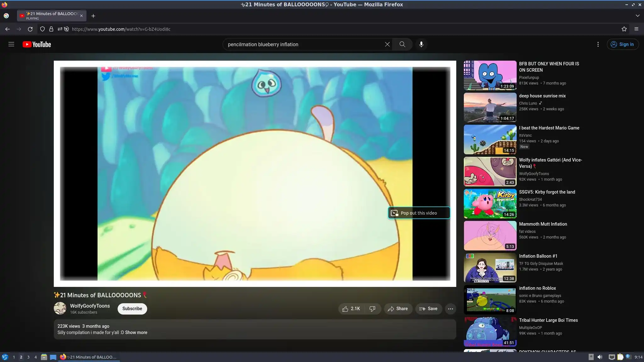Screen dimensions: 644x362
Task: Open YouTube settings three-dot menu
Action: tap(598, 44)
